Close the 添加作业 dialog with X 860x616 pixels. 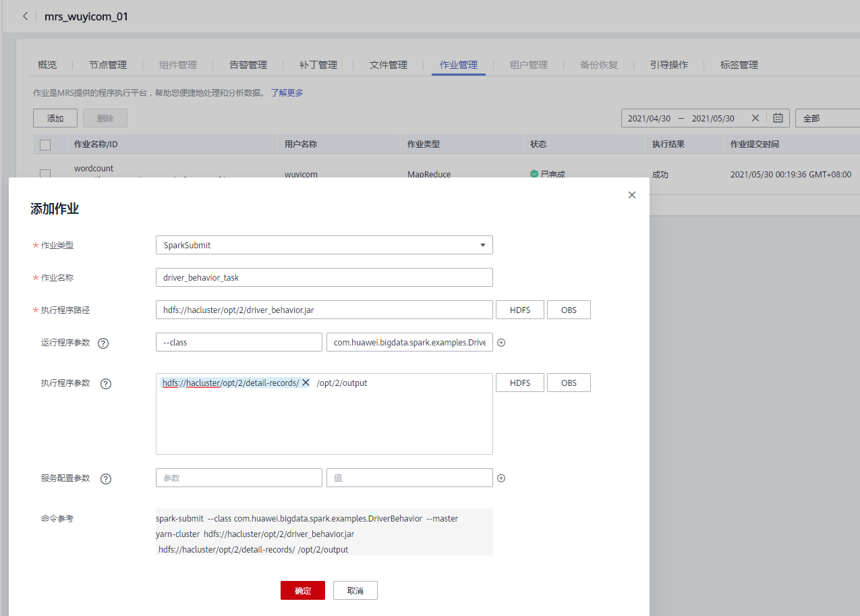[x=632, y=195]
